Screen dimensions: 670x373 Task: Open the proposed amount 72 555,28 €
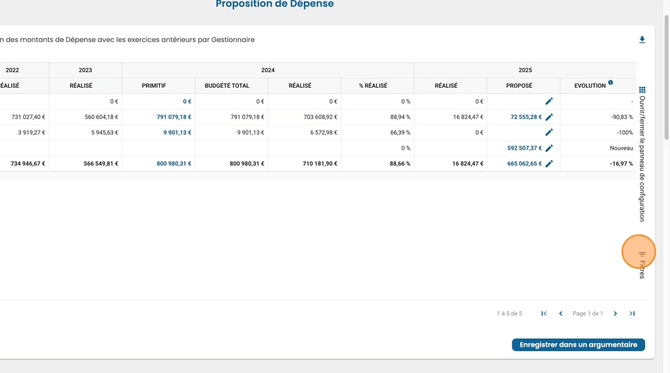pos(526,117)
